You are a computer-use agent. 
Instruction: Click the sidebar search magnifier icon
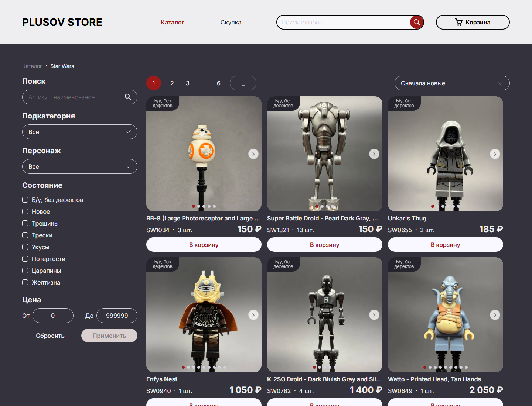[128, 97]
